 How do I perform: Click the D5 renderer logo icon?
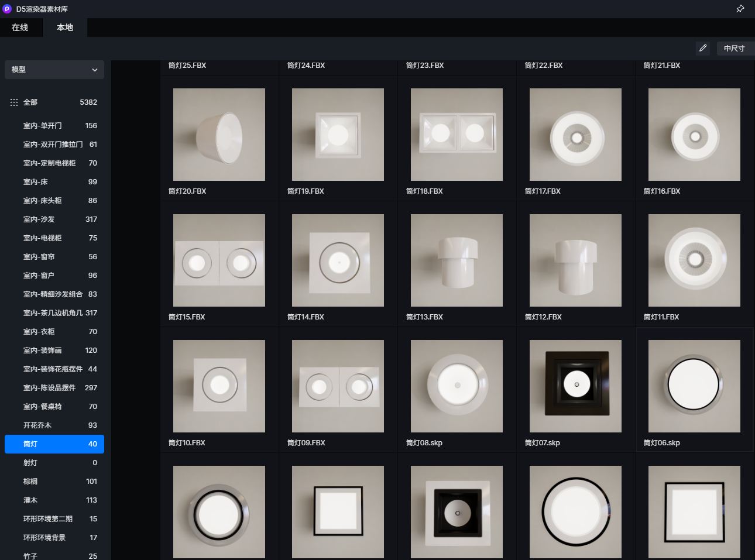pyautogui.click(x=7, y=9)
